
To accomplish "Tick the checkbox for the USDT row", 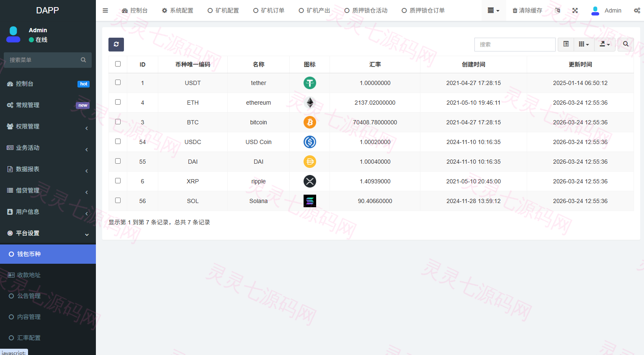I will coord(118,82).
